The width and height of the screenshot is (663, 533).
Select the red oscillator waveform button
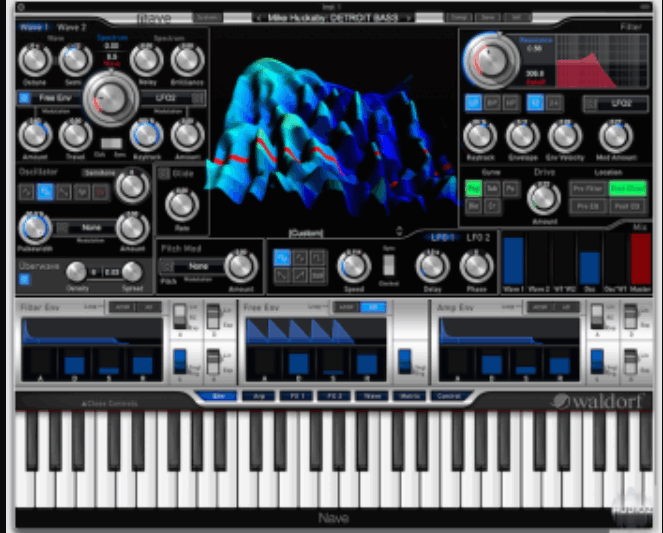point(101,192)
